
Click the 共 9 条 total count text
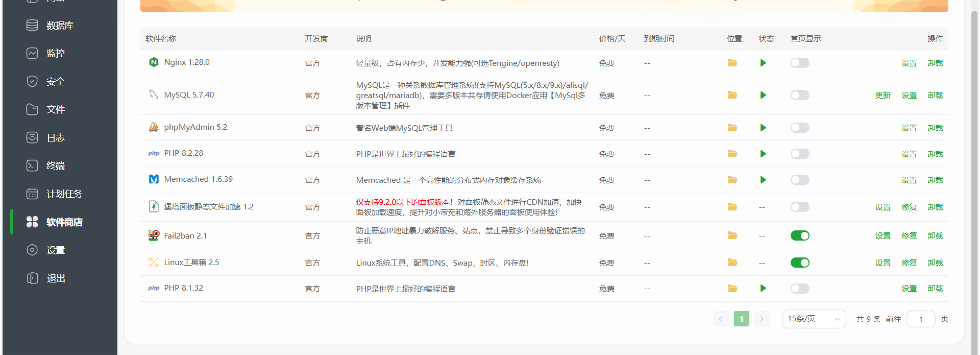click(x=868, y=319)
